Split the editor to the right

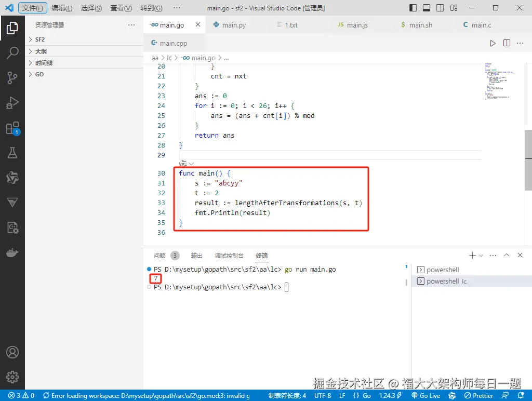pyautogui.click(x=507, y=43)
